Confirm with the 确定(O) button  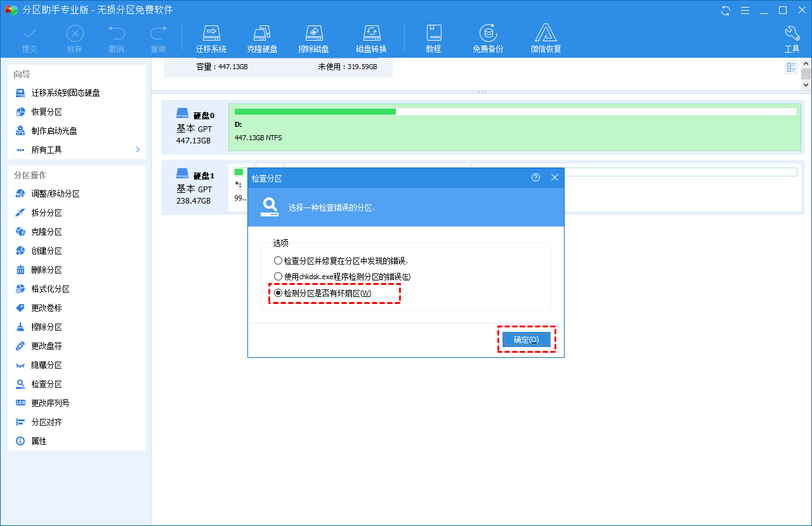pos(526,339)
